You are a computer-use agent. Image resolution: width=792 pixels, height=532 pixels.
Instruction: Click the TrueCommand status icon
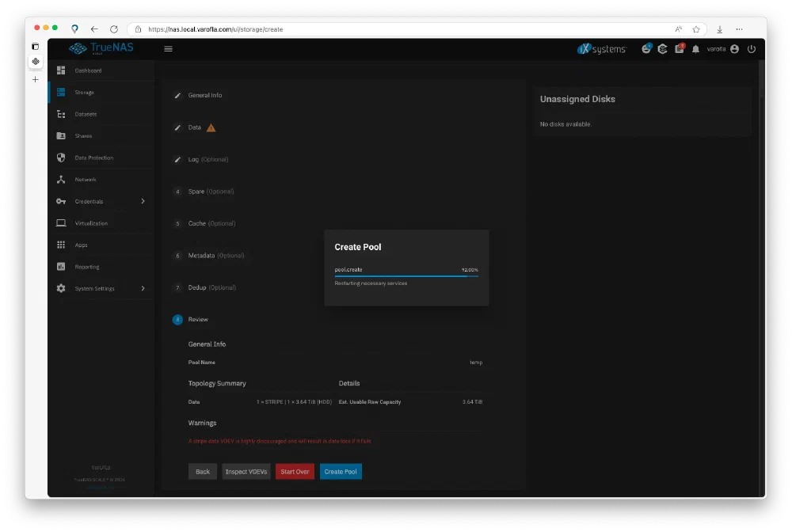point(662,49)
